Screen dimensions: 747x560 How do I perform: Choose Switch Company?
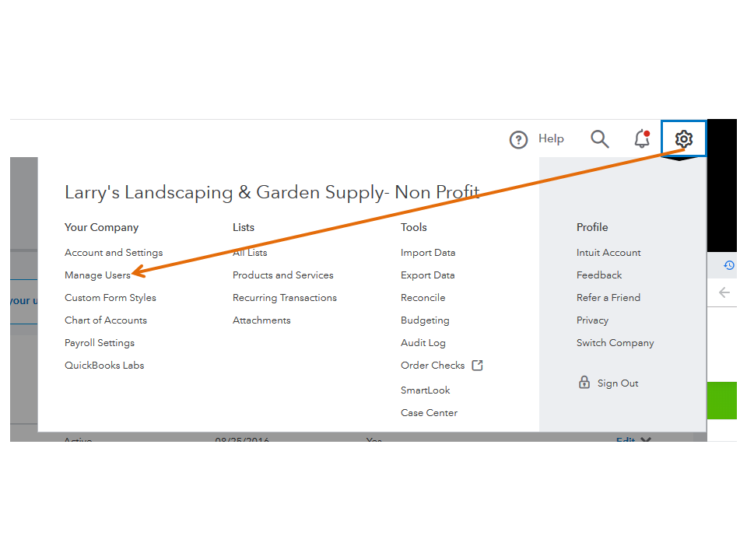coord(615,343)
